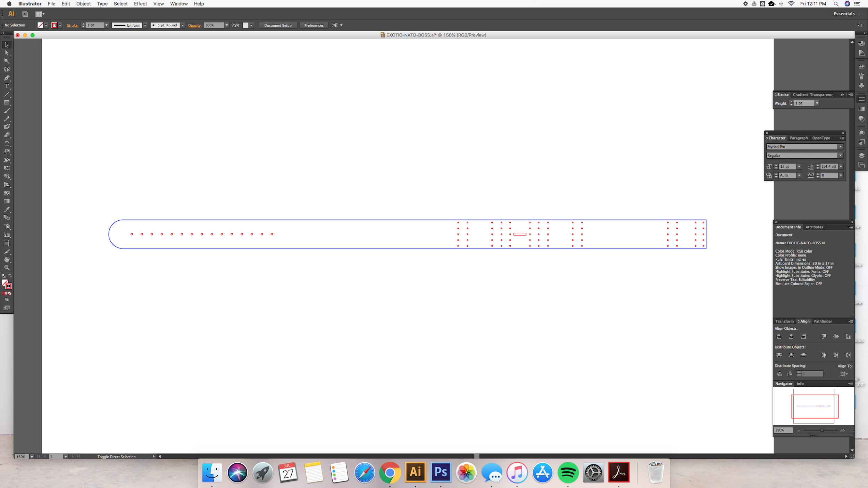Screen dimensions: 868x488
Task: Swap fill and stroke colors
Action: click(10, 275)
